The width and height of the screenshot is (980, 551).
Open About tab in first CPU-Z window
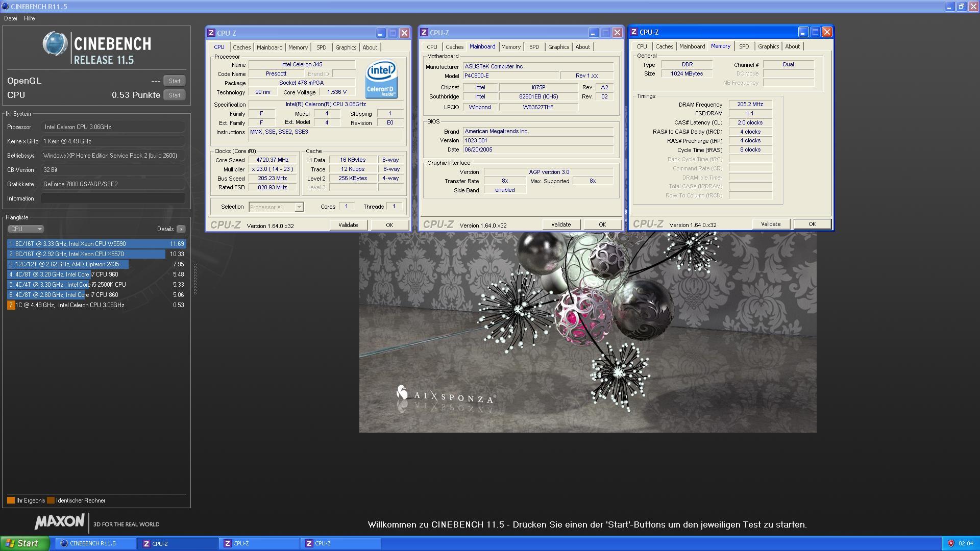pyautogui.click(x=370, y=47)
